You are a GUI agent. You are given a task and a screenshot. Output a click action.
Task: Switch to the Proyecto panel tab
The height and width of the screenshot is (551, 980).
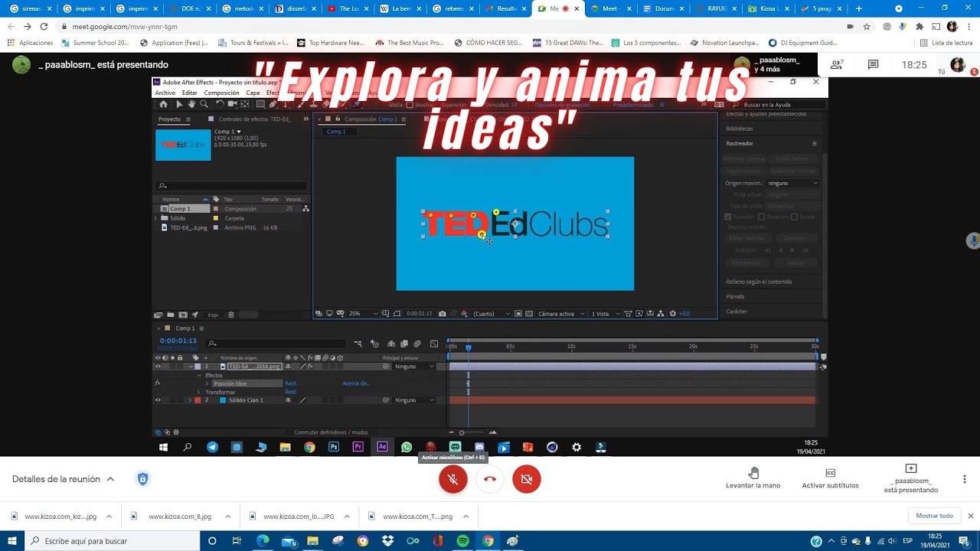169,119
